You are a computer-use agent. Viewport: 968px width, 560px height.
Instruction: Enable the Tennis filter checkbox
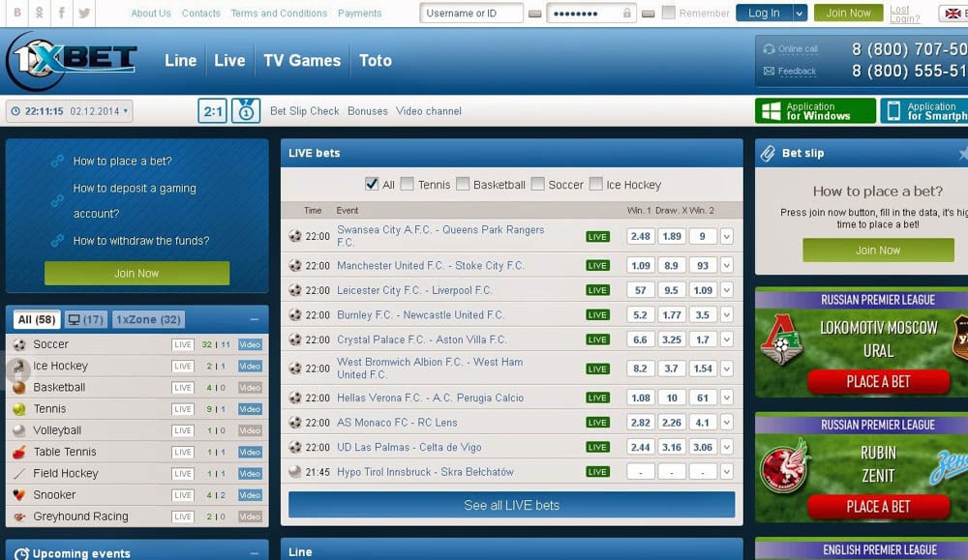408,184
